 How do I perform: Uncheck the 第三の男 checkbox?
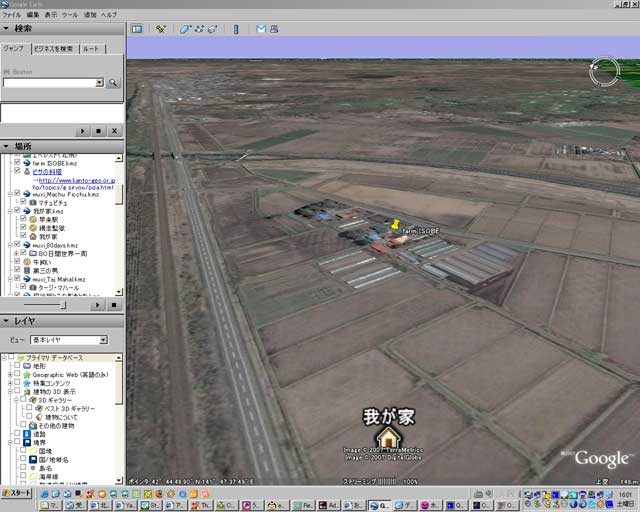[x=17, y=269]
